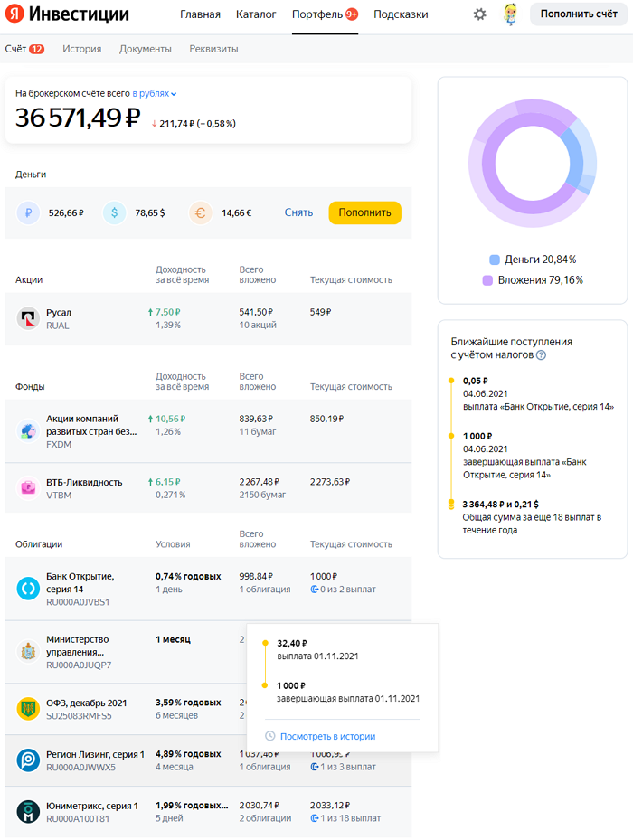Click payout icon in Bank Otkritie row
Viewport: 633px width, 840px height.
pos(314,590)
